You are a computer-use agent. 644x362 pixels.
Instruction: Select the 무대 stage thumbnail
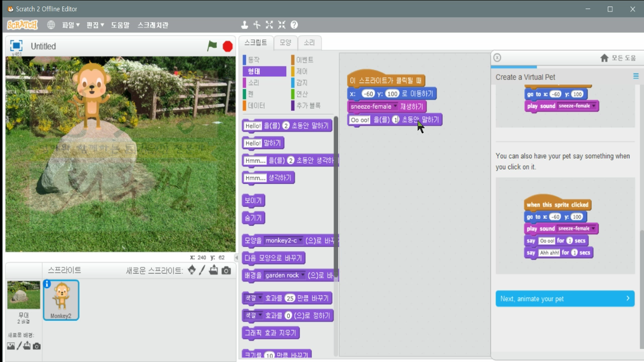click(23, 294)
